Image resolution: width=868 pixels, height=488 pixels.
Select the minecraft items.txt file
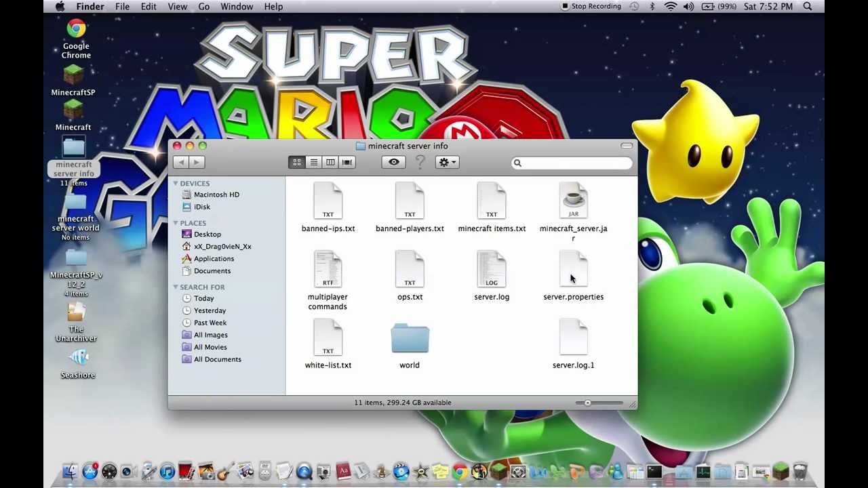pyautogui.click(x=492, y=201)
